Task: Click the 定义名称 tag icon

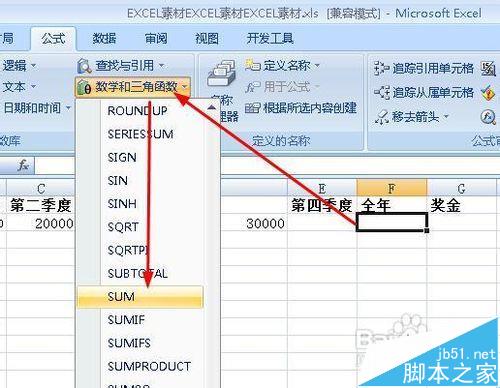Action: pyautogui.click(x=253, y=65)
